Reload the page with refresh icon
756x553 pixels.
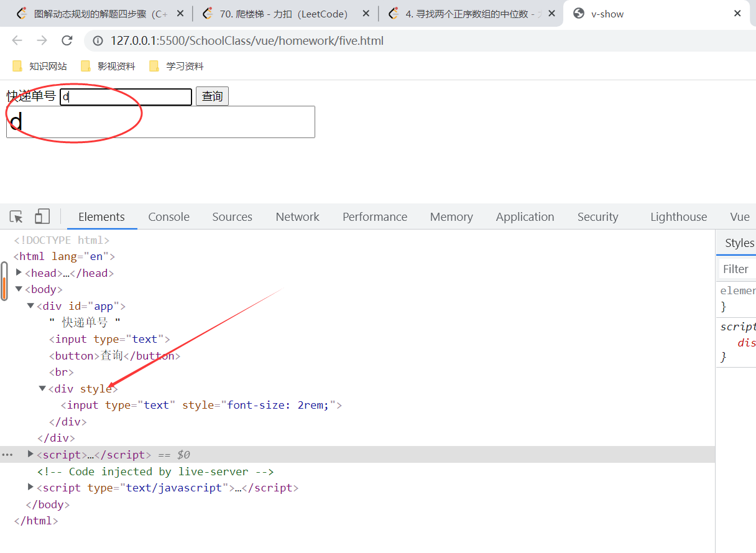click(67, 40)
